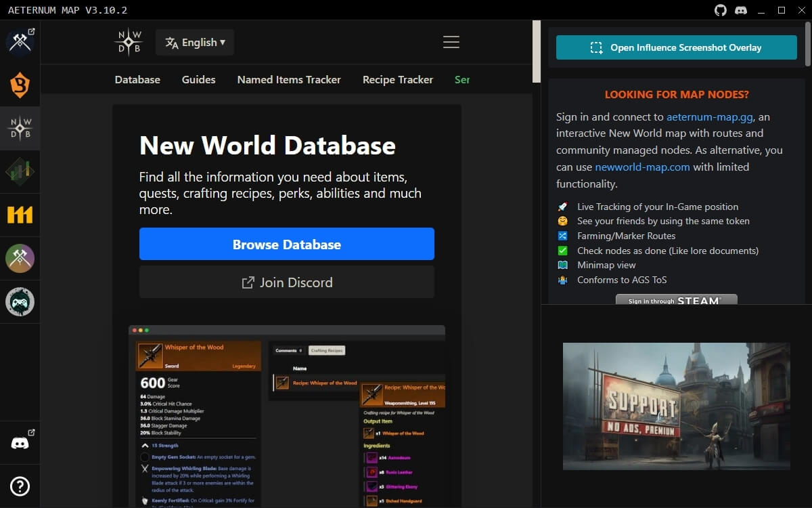Open the Guides nav item
Viewport: 812px width, 508px height.
[x=199, y=79]
